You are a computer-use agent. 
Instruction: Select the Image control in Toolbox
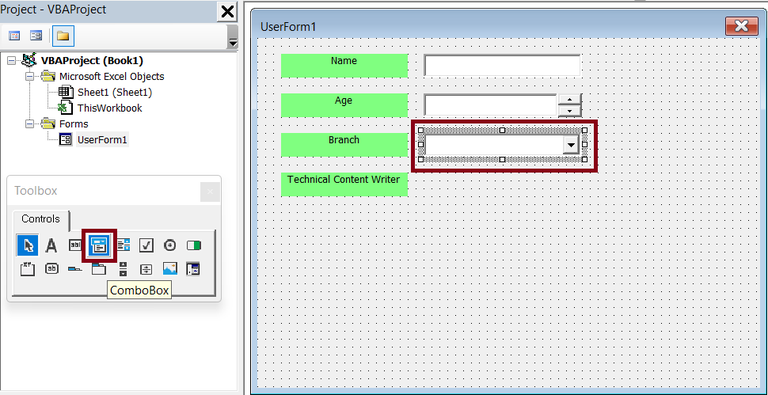tap(170, 269)
